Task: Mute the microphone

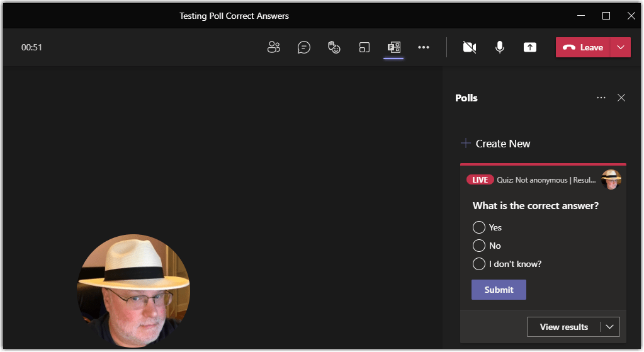Action: (500, 47)
